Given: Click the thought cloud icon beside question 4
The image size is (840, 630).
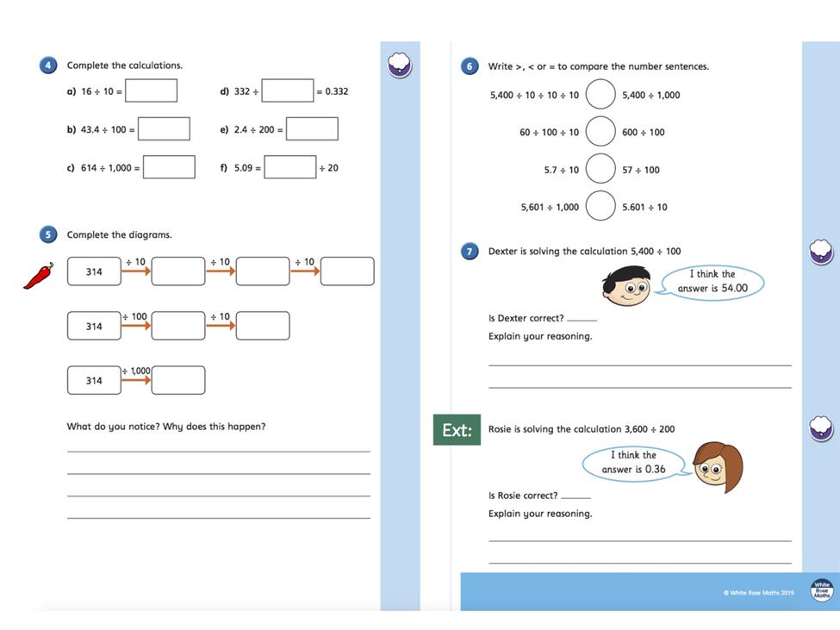Looking at the screenshot, I should pyautogui.click(x=400, y=65).
